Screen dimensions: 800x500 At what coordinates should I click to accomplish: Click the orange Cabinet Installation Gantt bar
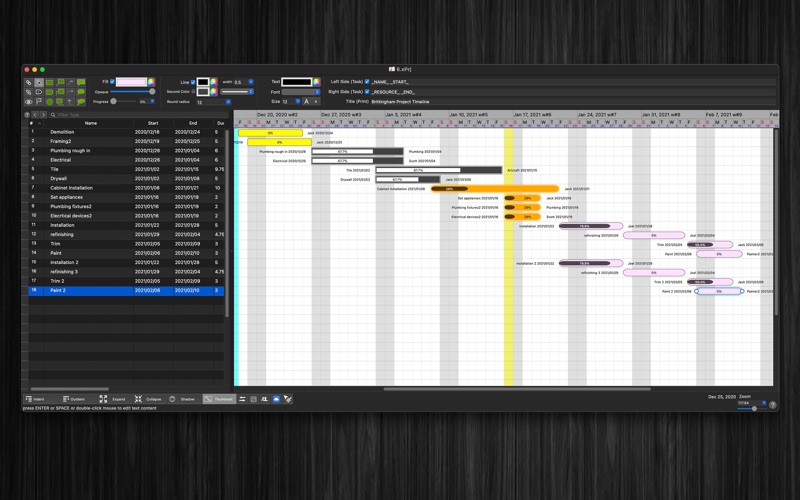pyautogui.click(x=495, y=189)
